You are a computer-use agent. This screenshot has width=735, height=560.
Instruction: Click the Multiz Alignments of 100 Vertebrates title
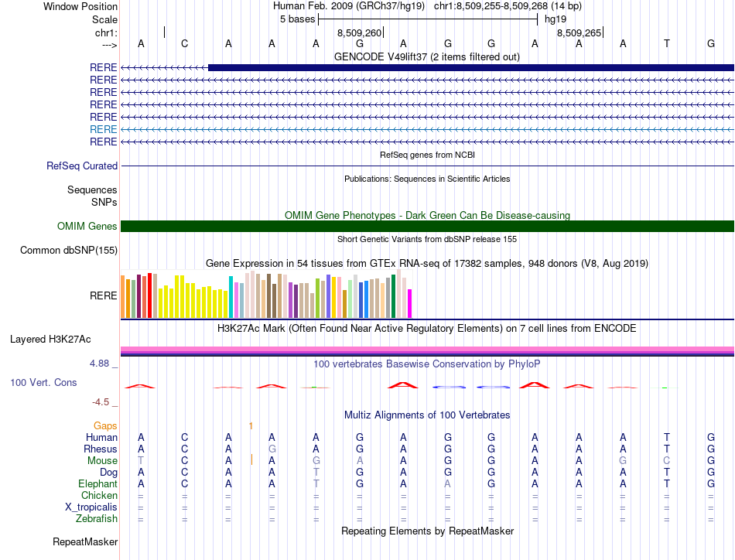click(x=427, y=415)
